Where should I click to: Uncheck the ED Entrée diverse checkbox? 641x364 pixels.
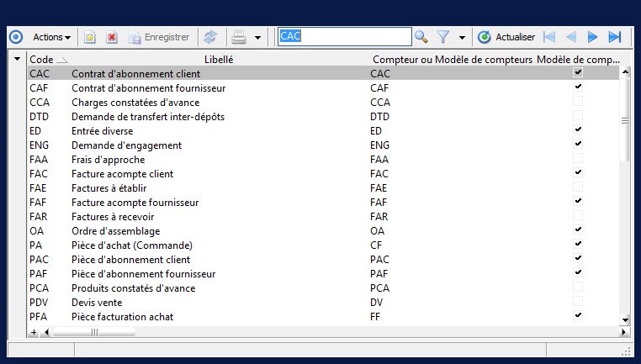pyautogui.click(x=578, y=130)
